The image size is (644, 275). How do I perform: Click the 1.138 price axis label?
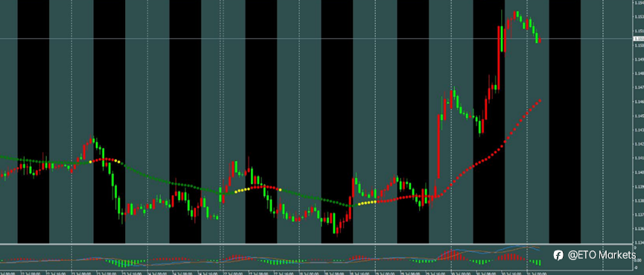(639, 200)
